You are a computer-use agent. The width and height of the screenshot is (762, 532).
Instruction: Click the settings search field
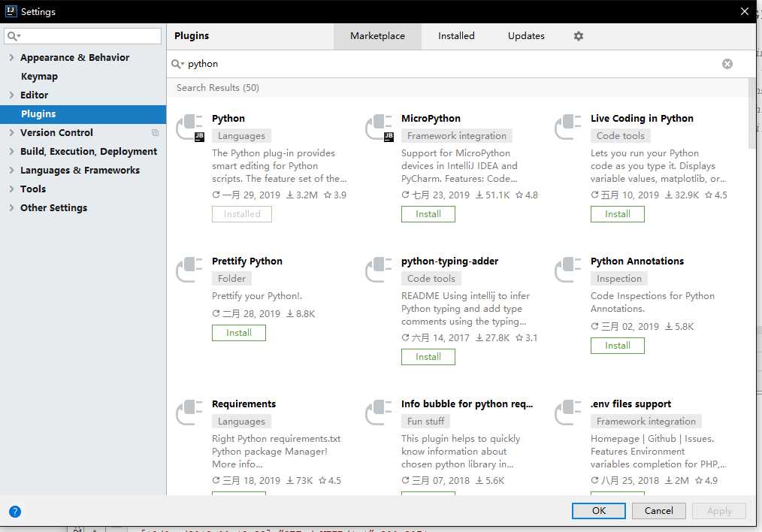pos(83,36)
